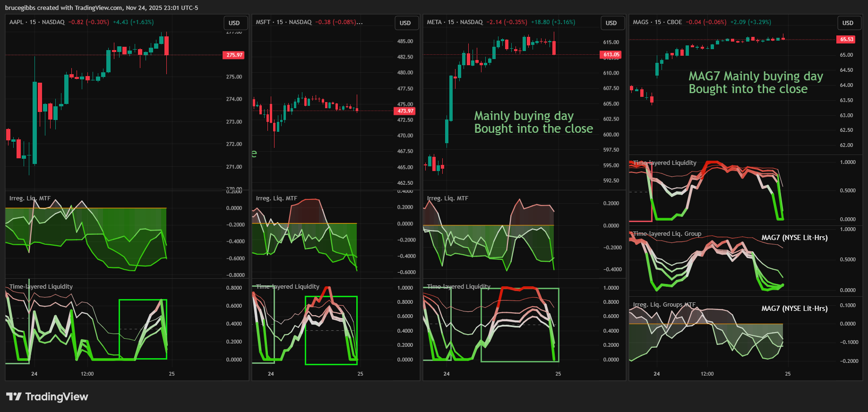Click META's 'Mainly buying day' text annotation
The image size is (868, 412).
point(524,116)
